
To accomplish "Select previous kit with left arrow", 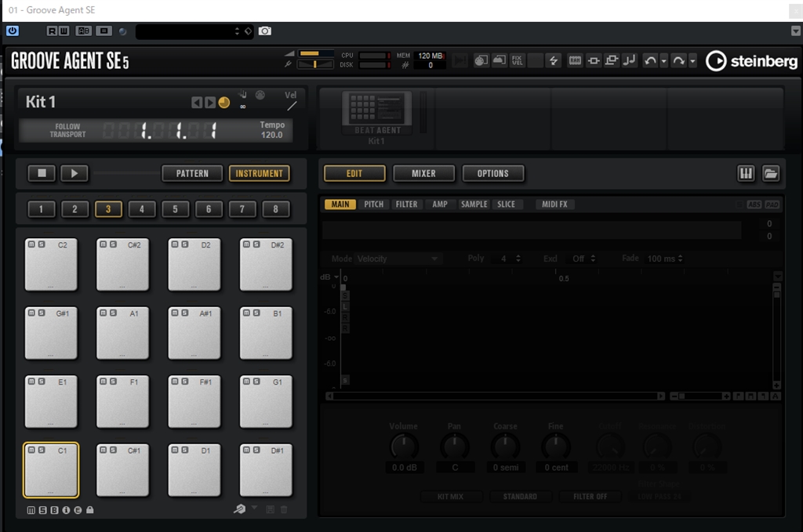I will [x=197, y=103].
